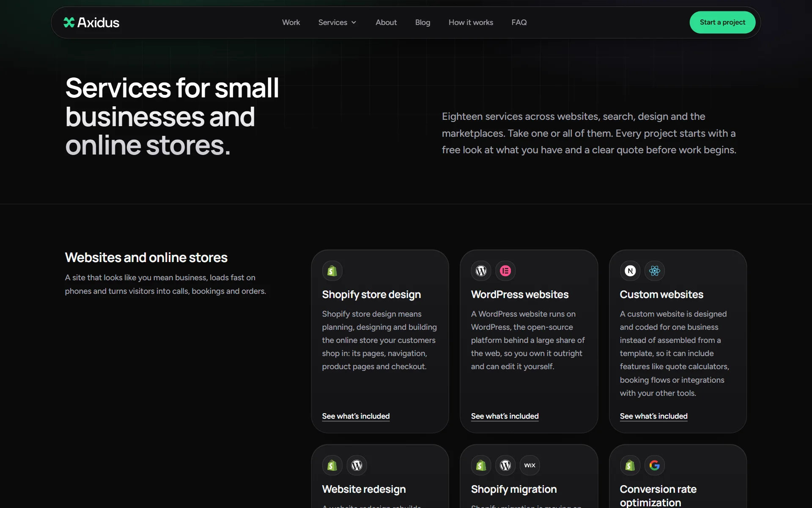Click the Conversion rate optimization heading
Image resolution: width=812 pixels, height=508 pixels.
pos(658,496)
